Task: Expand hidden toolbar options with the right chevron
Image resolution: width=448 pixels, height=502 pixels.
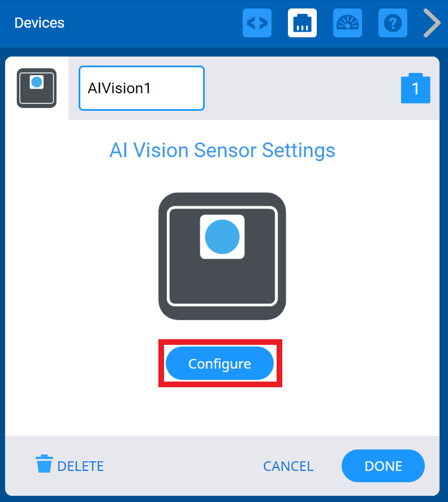Action: (x=432, y=23)
